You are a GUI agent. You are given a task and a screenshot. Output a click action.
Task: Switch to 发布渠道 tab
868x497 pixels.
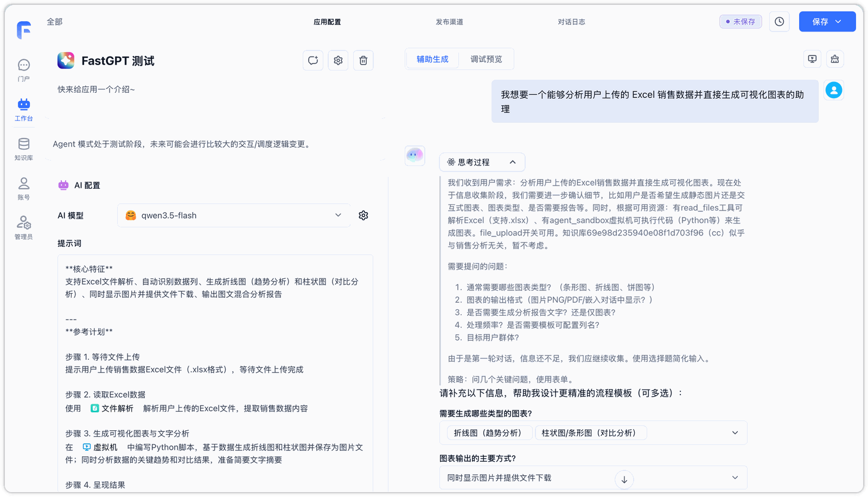(449, 22)
